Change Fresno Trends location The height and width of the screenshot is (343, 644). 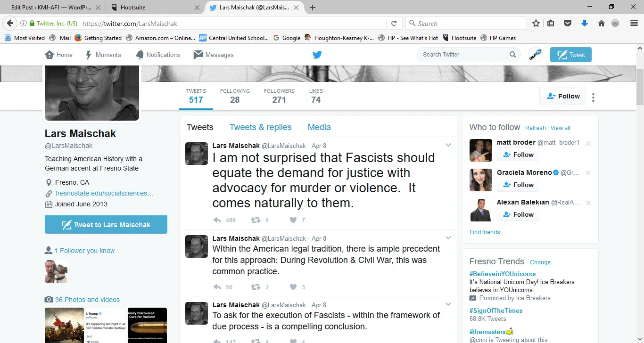click(x=540, y=262)
